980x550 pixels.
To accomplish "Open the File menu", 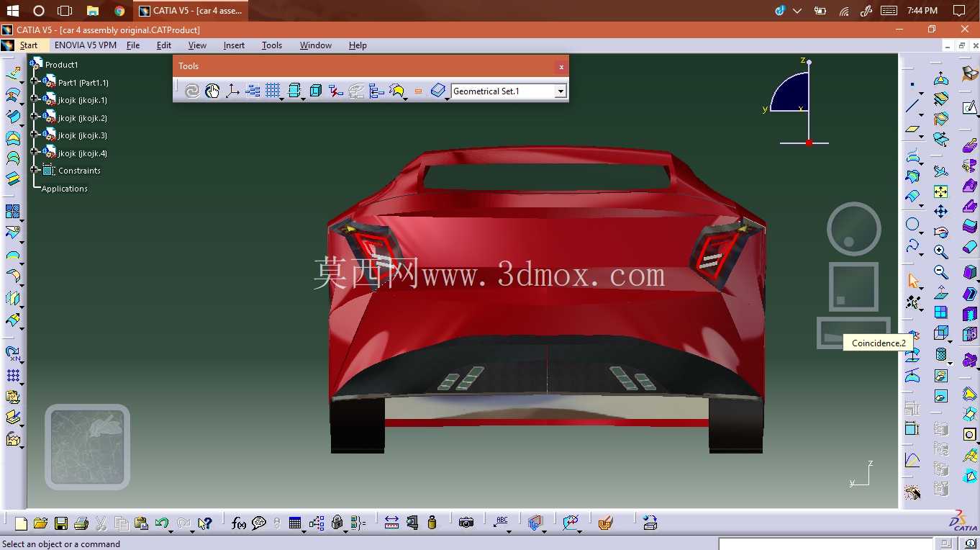I will pos(133,45).
